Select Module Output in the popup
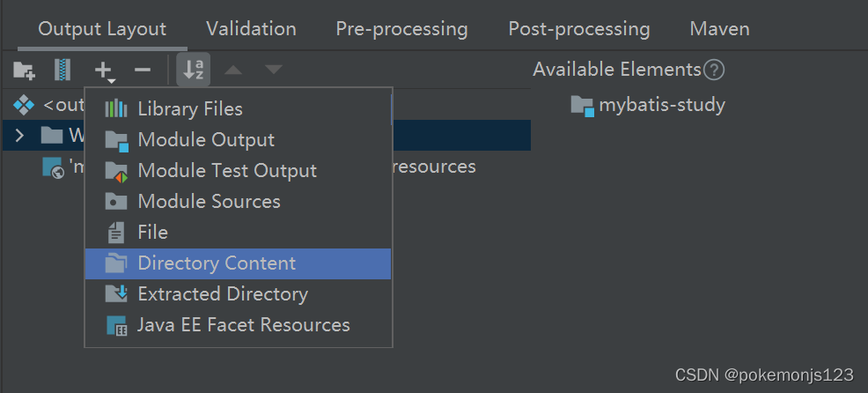Image resolution: width=868 pixels, height=393 pixels. [x=206, y=140]
